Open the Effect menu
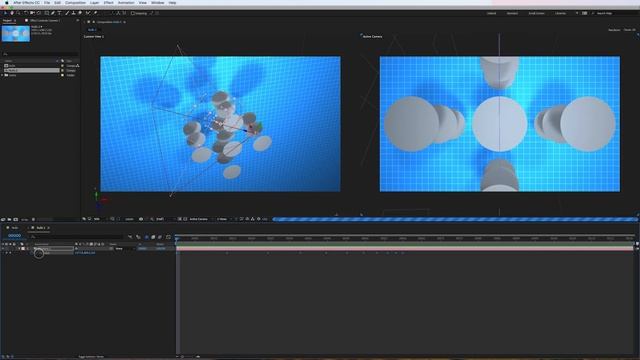Screen dimensions: 640x360 pos(109,2)
